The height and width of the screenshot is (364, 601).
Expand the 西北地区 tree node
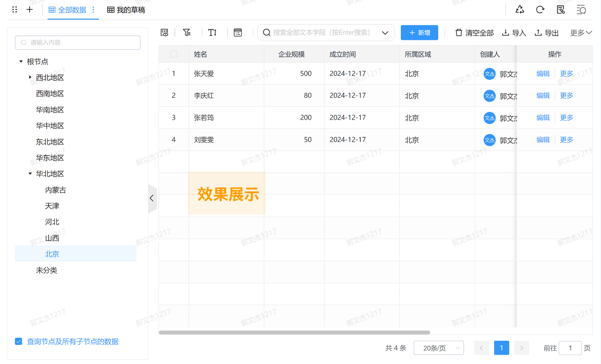tap(30, 77)
